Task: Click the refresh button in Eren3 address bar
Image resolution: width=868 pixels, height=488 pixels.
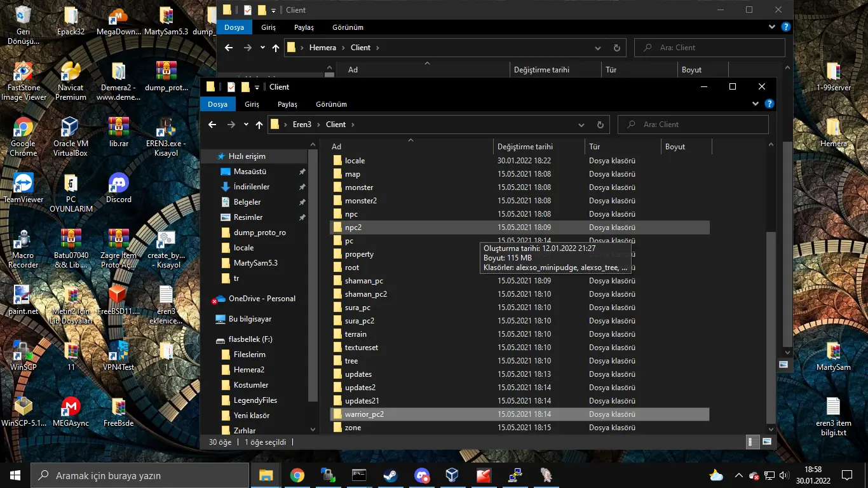Action: tap(600, 125)
